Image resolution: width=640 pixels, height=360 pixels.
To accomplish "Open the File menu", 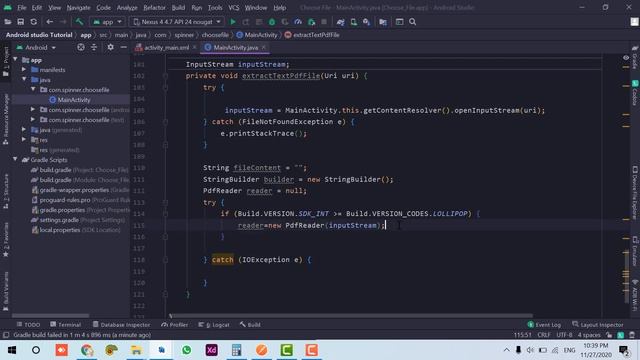I will click(22, 7).
